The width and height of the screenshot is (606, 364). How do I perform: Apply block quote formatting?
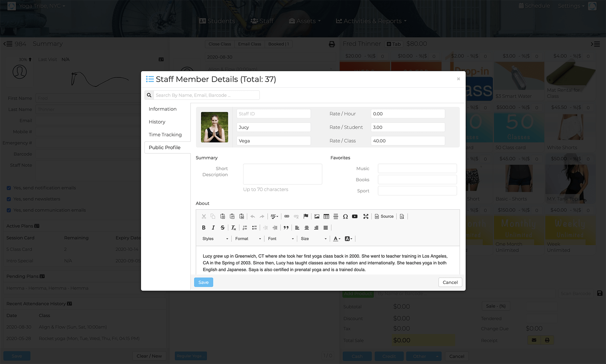(x=286, y=228)
